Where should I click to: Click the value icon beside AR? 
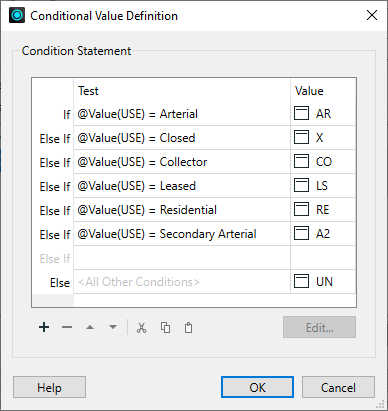[301, 113]
